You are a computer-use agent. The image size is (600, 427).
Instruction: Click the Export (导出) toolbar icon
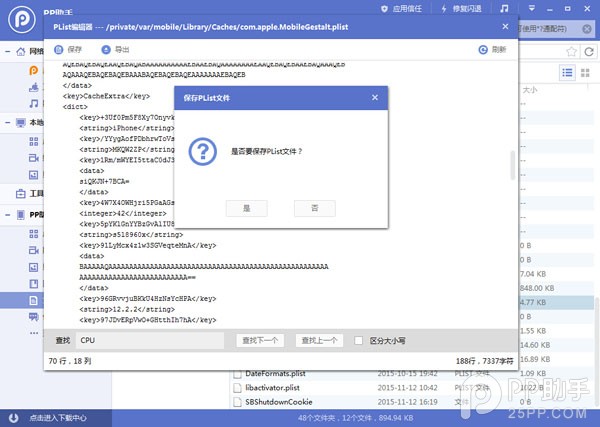pyautogui.click(x=106, y=49)
